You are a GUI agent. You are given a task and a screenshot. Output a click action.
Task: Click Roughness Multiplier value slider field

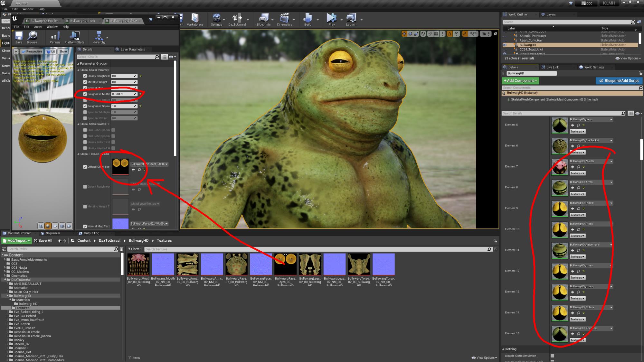(x=124, y=94)
